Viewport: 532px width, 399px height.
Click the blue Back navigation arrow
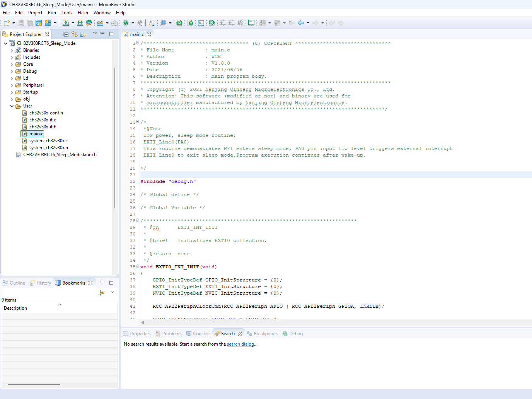(x=301, y=23)
